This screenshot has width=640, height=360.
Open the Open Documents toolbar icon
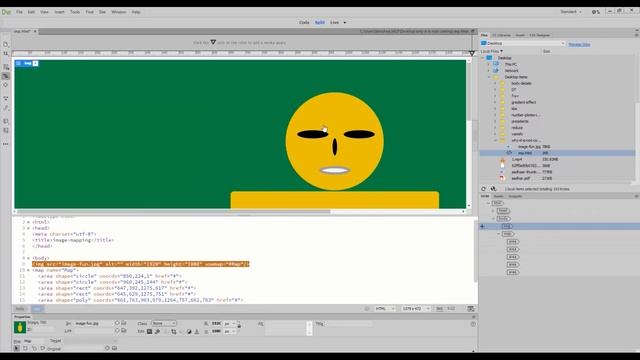pyautogui.click(x=6, y=44)
